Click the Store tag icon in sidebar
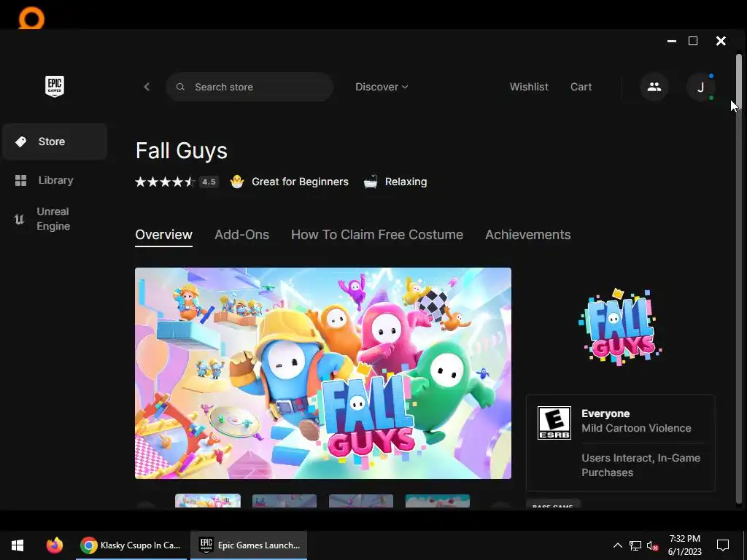This screenshot has height=560, width=747. pos(21,141)
